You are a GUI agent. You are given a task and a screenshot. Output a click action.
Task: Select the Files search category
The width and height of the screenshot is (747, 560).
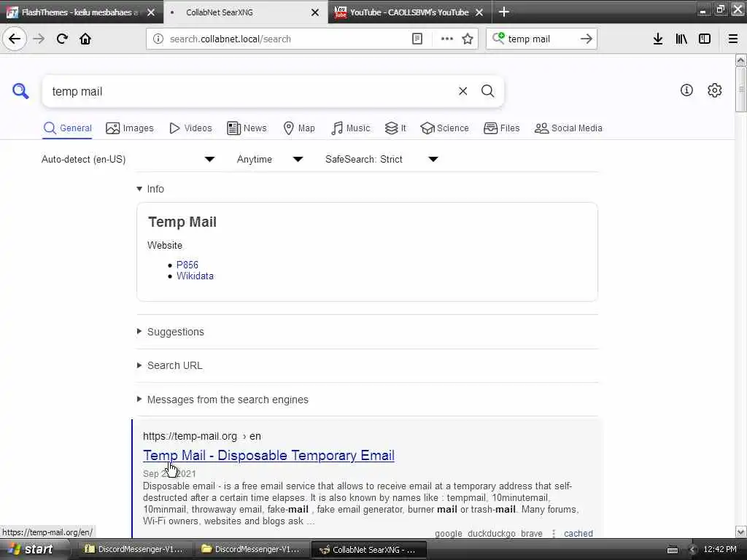(x=502, y=128)
